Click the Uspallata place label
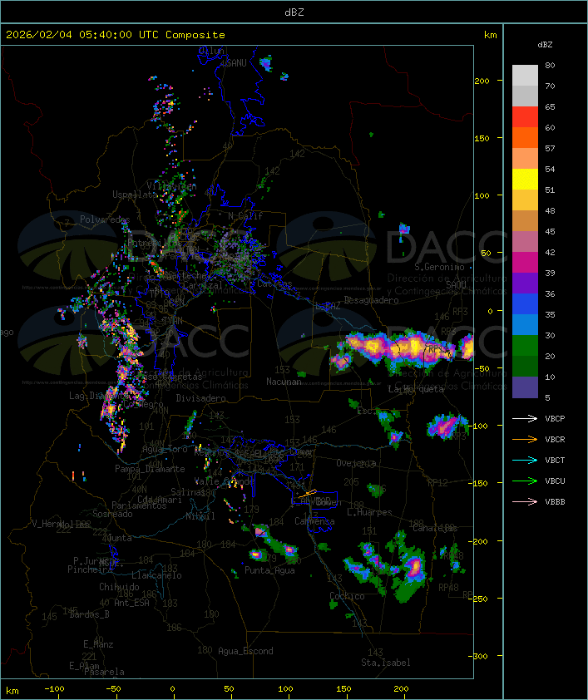Image resolution: width=588 pixels, height=700 pixels. [x=135, y=195]
